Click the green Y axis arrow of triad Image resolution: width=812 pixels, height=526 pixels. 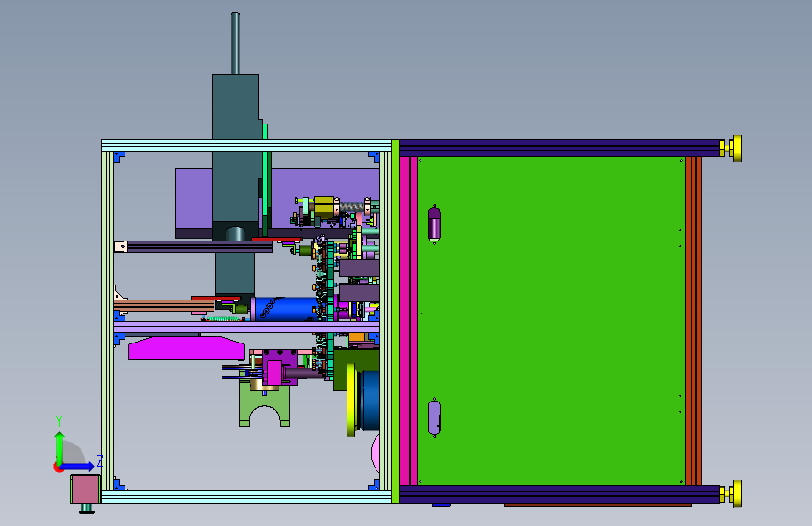coord(59,448)
